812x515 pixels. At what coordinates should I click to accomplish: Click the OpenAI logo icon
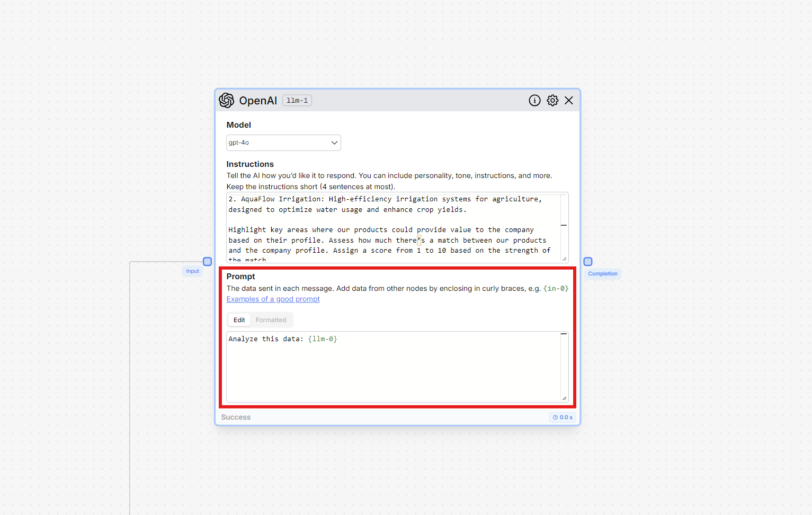pos(227,100)
